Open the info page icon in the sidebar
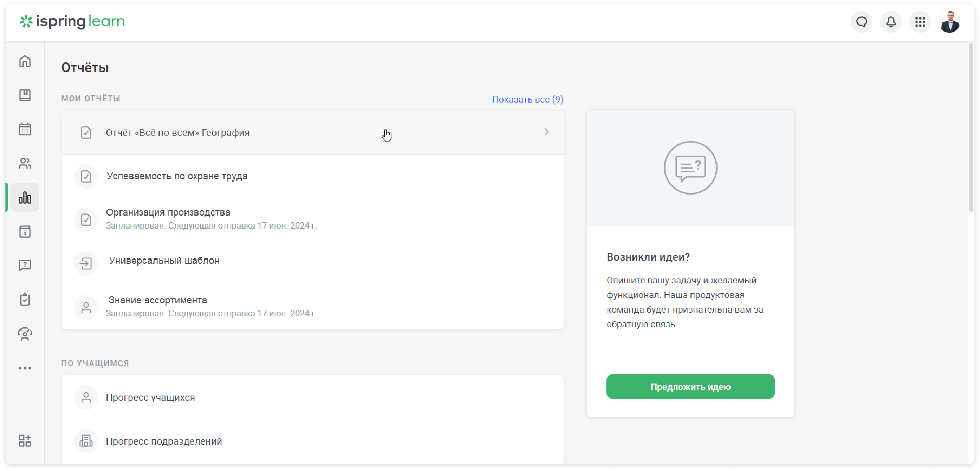 click(25, 232)
